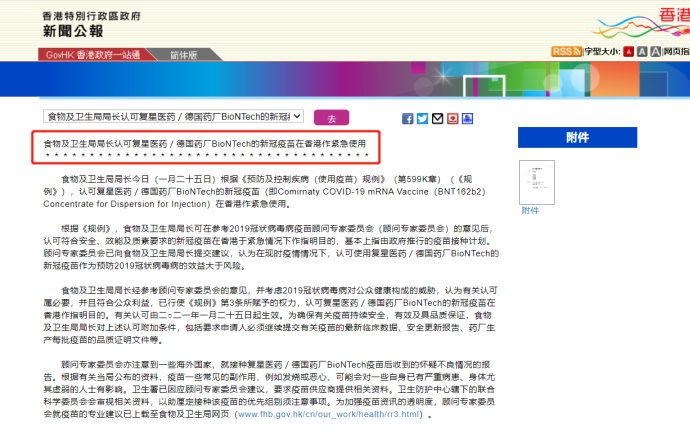This screenshot has width=690, height=430.
Task: Click the press release headline text
Action: 205,144
